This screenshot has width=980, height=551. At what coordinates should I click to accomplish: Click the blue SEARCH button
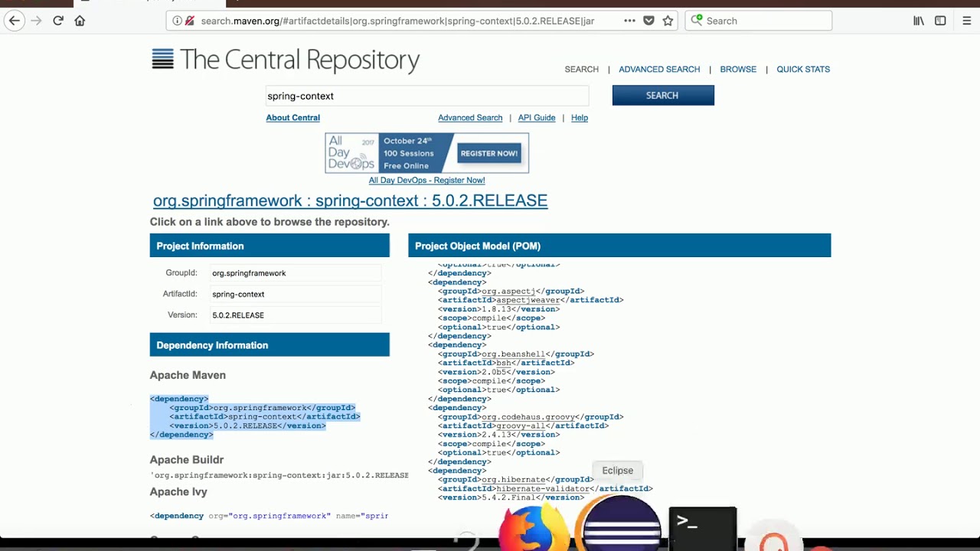663,96
